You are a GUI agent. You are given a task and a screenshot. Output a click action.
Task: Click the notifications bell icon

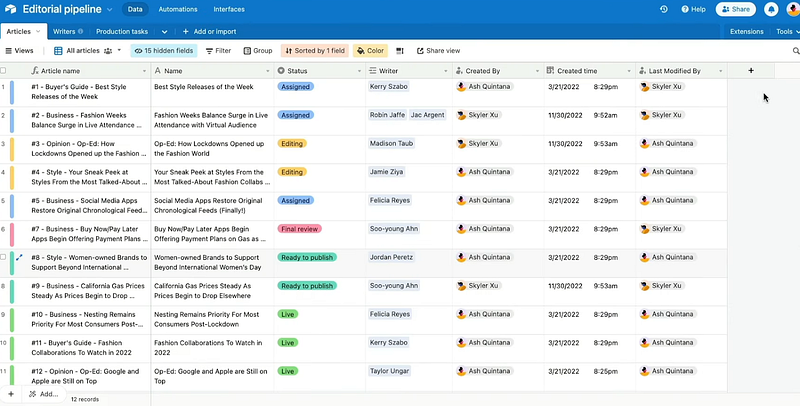point(771,9)
